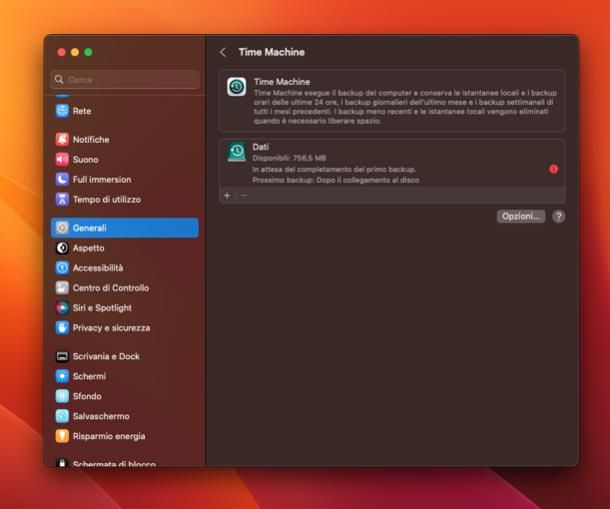The width and height of the screenshot is (610, 509).
Task: Click the Dati backup disk icon
Action: click(237, 152)
